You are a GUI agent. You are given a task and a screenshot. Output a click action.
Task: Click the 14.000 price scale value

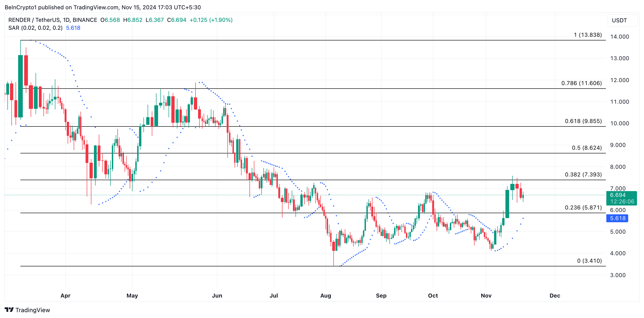[x=619, y=37]
